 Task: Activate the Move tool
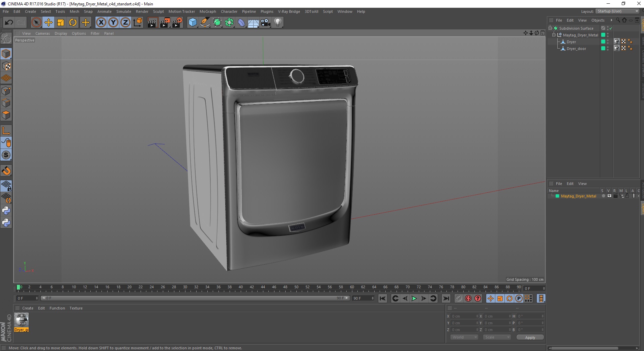(48, 23)
